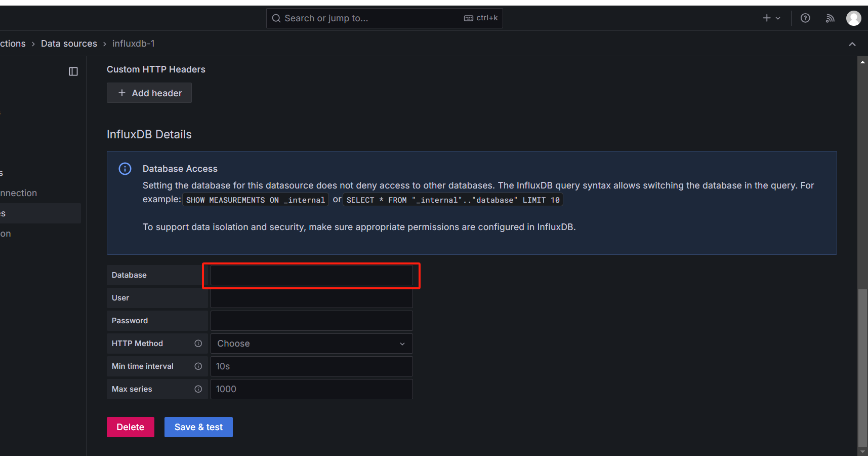This screenshot has width=868, height=456.
Task: Click the vertical scrollbar thumb
Action: 862,368
